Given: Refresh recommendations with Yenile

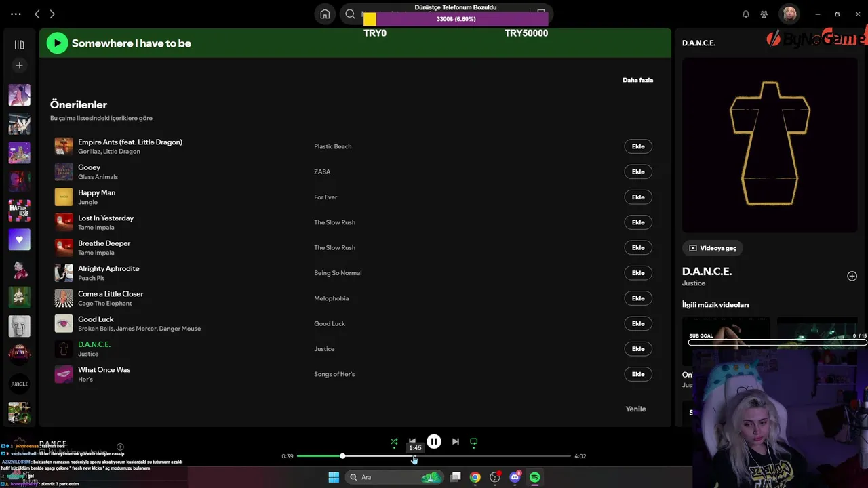Looking at the screenshot, I should [x=635, y=409].
